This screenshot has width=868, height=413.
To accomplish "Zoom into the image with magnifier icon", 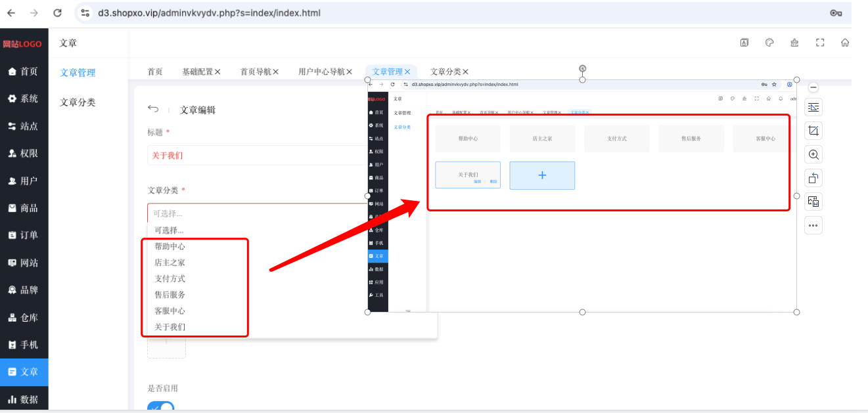I will click(813, 155).
